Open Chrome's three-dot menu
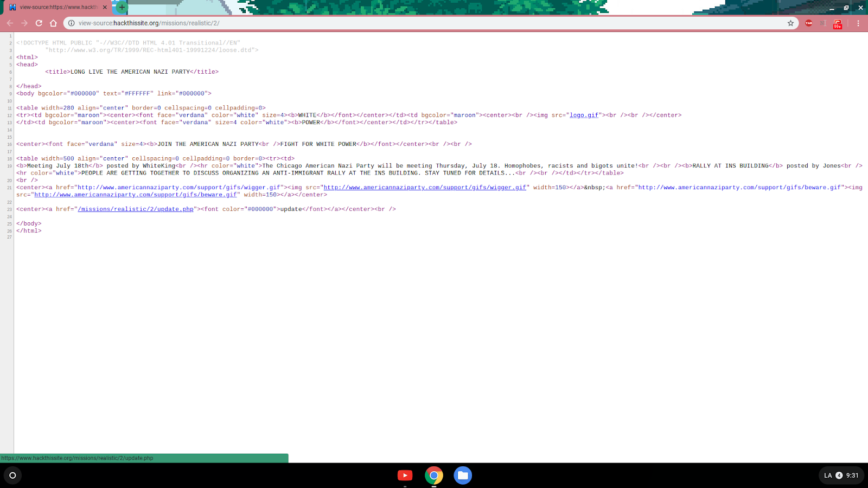The image size is (868, 488). click(x=858, y=23)
